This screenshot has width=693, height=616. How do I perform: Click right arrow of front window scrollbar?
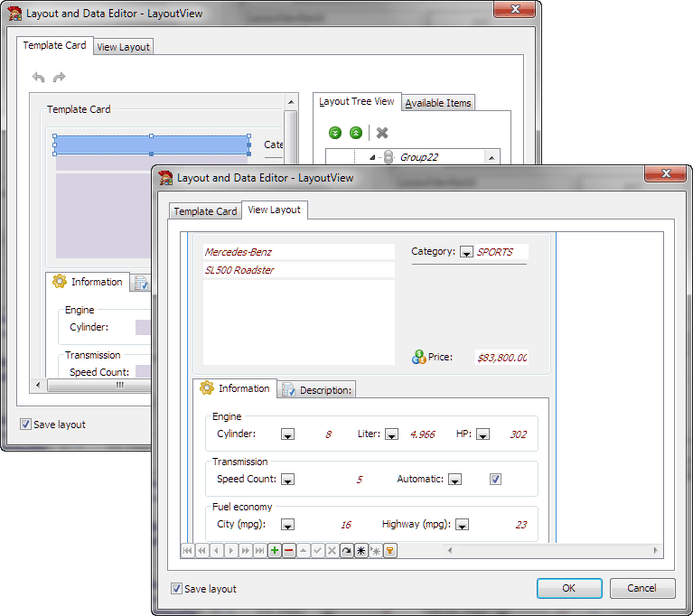655,550
